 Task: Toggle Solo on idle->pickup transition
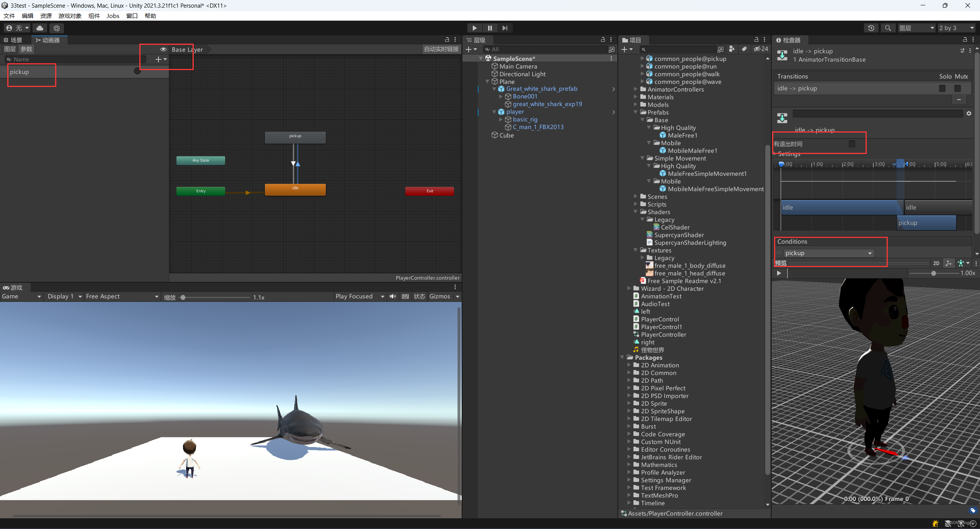[x=943, y=88]
